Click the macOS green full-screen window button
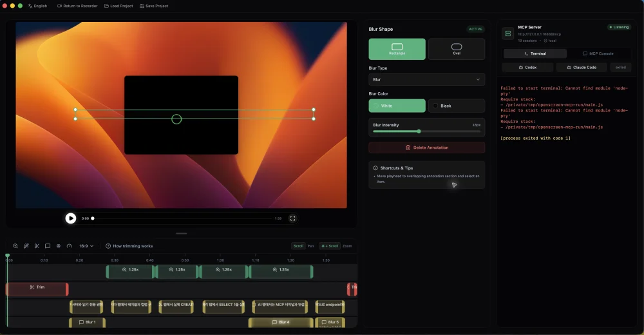 20,6
